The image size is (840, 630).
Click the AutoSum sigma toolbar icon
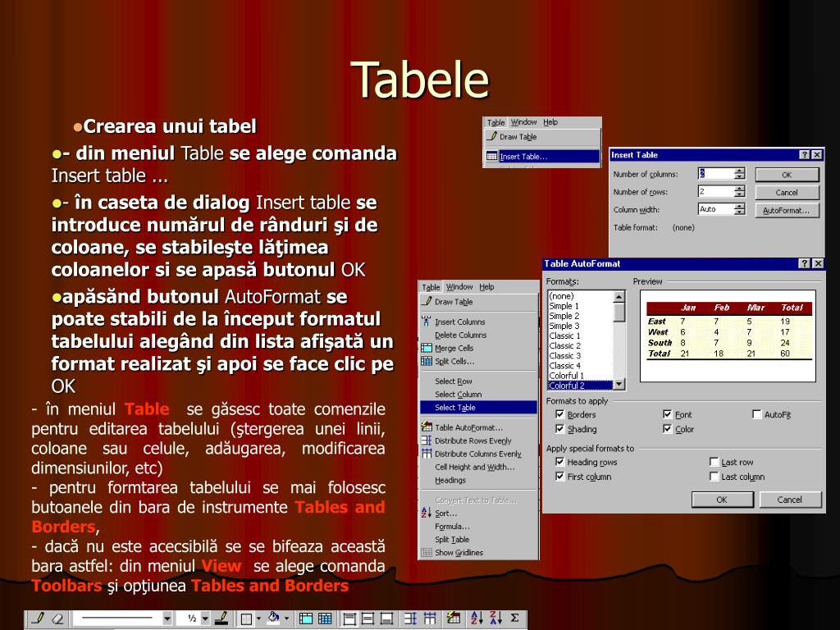[515, 619]
